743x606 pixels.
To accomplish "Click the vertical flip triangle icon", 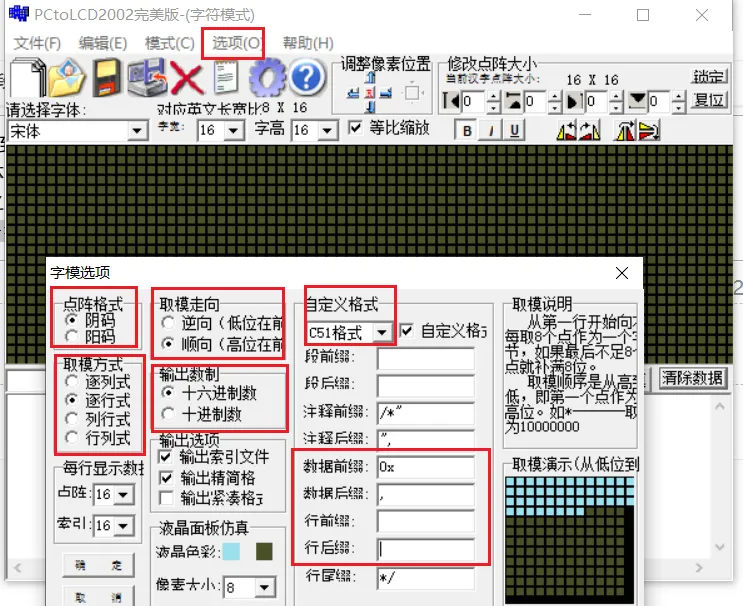I will coord(625,131).
